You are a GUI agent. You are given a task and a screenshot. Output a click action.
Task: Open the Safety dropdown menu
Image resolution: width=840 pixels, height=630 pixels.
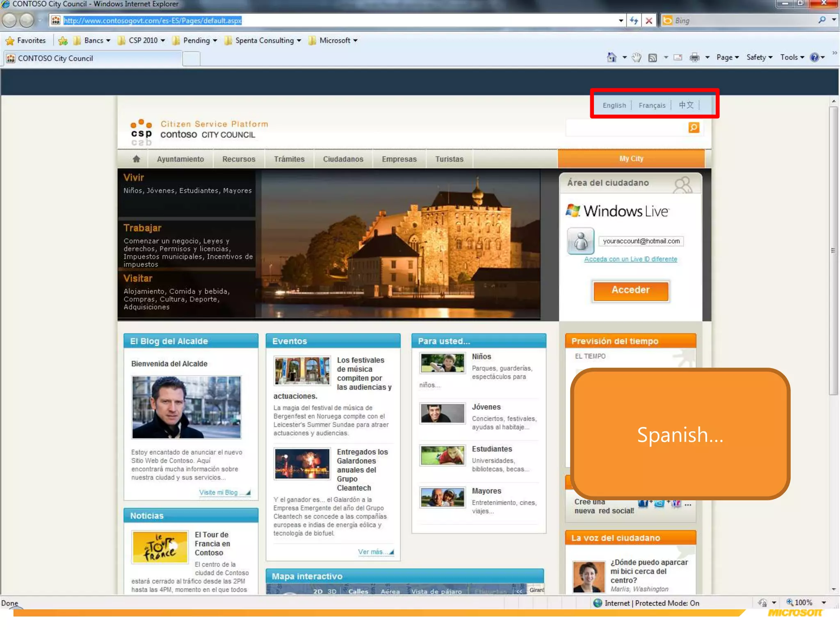point(759,57)
